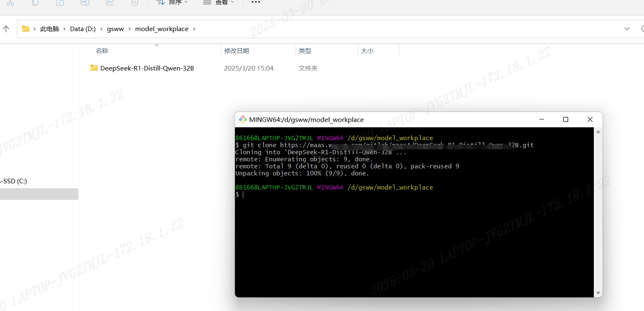Click the terminal prompt cursor line
Viewport: 644px width, 311px height.
(x=240, y=194)
